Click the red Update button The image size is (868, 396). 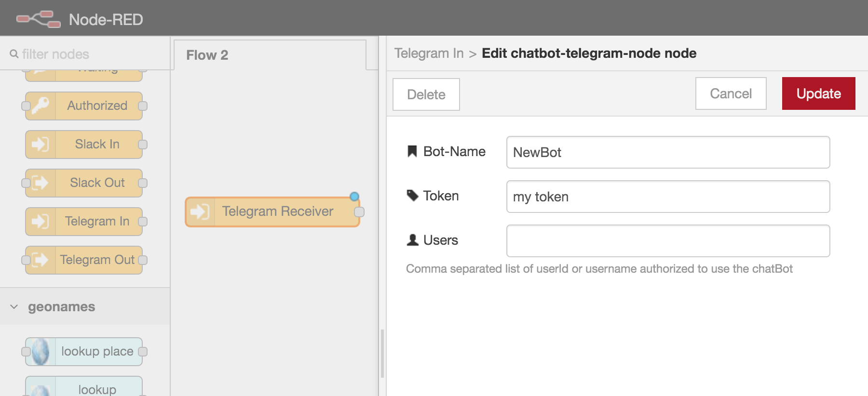[819, 93]
